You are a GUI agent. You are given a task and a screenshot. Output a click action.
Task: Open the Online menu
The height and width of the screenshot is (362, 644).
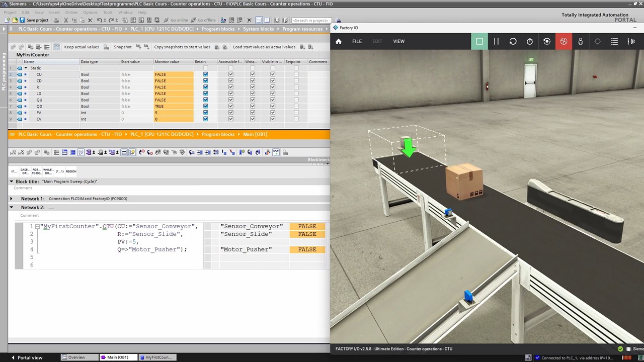click(x=71, y=12)
